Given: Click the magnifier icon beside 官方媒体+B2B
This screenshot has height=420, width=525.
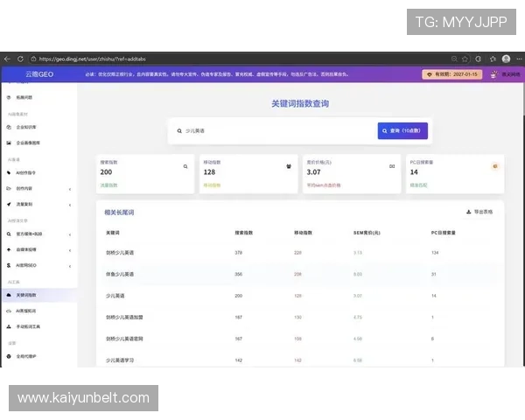Looking at the screenshot, I should pos(9,234).
